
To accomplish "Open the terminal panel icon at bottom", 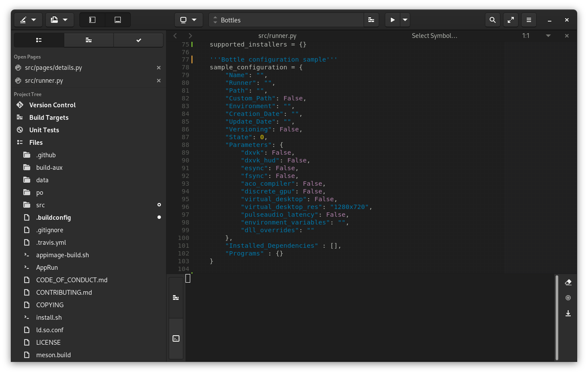I will [176, 338].
